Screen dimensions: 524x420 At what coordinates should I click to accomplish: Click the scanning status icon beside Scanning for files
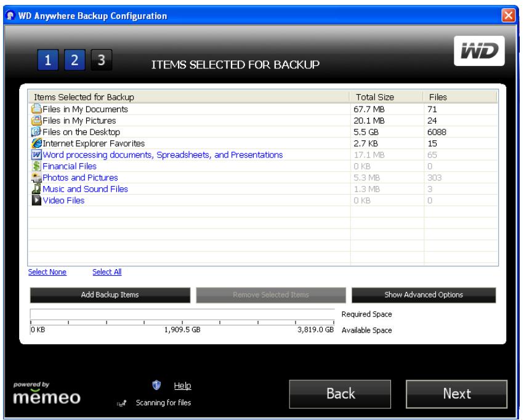click(122, 403)
